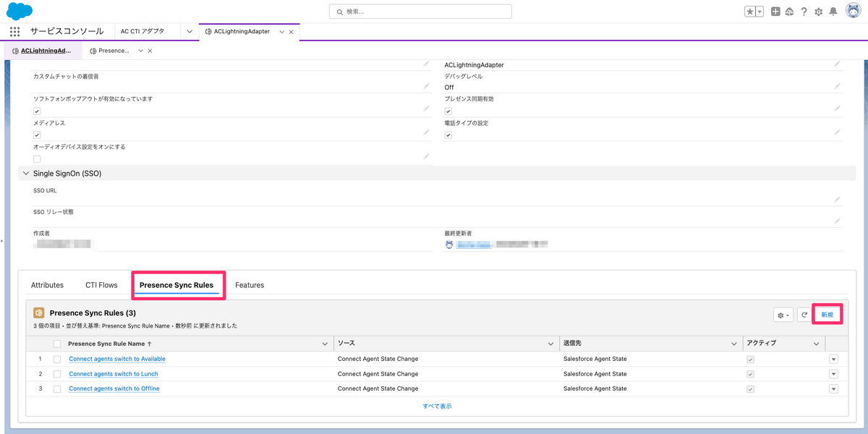Check the select-all rows header checkbox
Image resolution: width=868 pixels, height=434 pixels.
[x=57, y=344]
